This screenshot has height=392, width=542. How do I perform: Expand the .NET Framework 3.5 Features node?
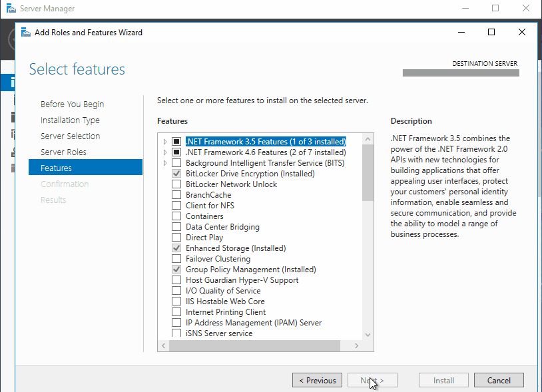point(164,141)
